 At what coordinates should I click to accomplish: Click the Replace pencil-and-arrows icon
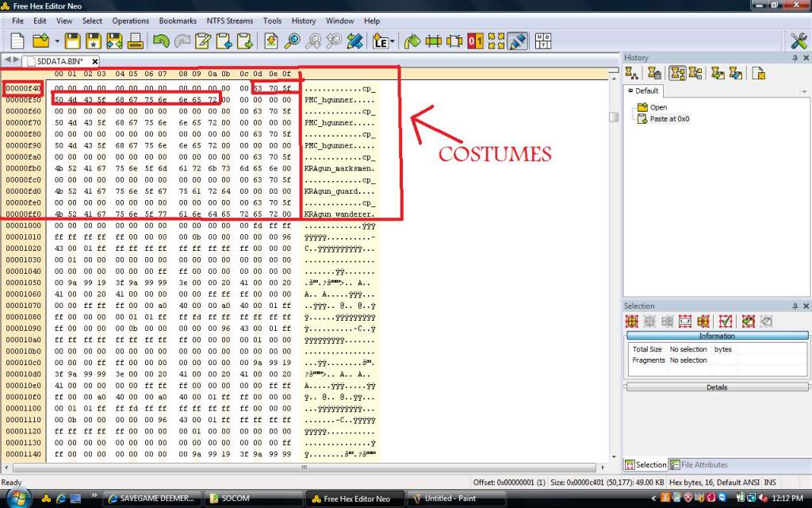(x=354, y=41)
